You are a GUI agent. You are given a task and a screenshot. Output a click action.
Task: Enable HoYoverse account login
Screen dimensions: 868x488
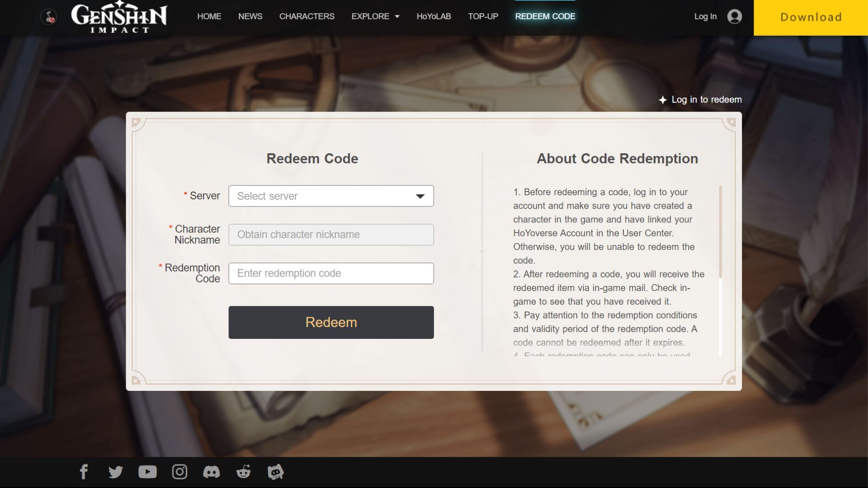705,16
